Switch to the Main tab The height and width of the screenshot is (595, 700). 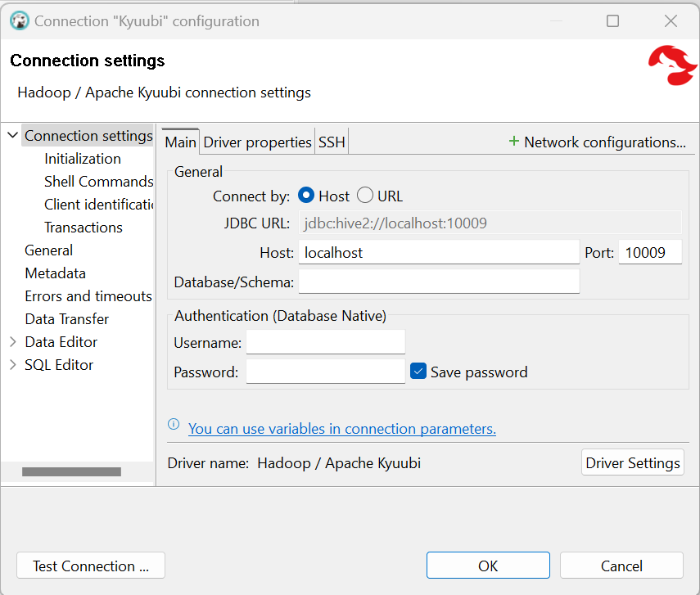click(x=180, y=142)
